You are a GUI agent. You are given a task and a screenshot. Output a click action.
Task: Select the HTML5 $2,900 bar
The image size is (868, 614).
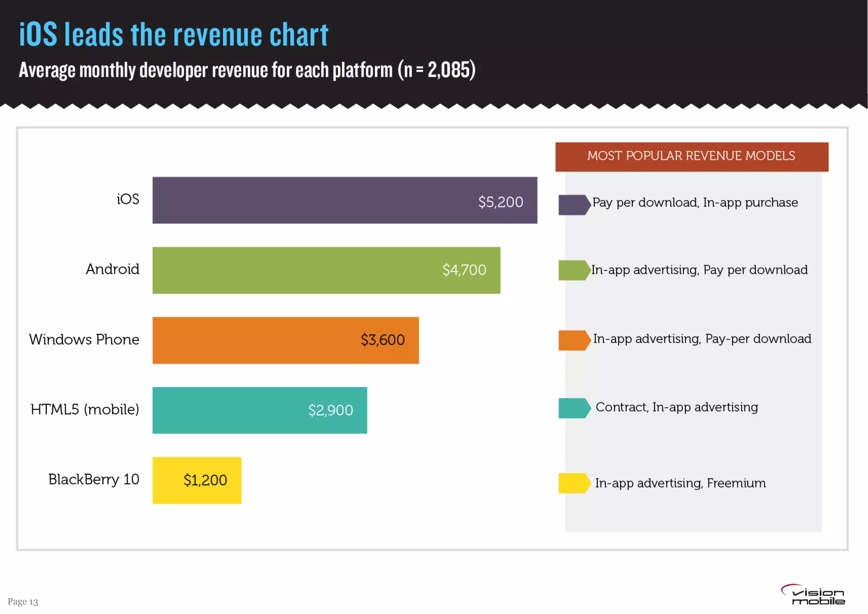pos(259,410)
